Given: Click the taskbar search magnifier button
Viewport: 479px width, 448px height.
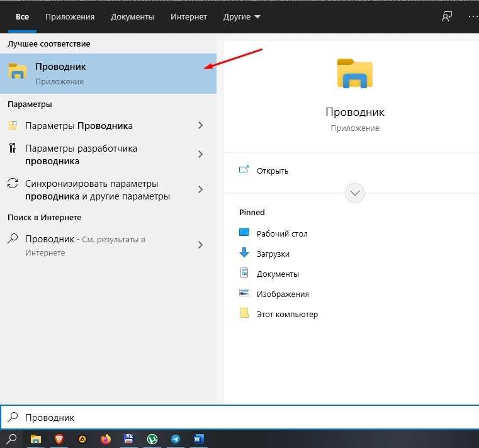Looking at the screenshot, I should 11,439.
